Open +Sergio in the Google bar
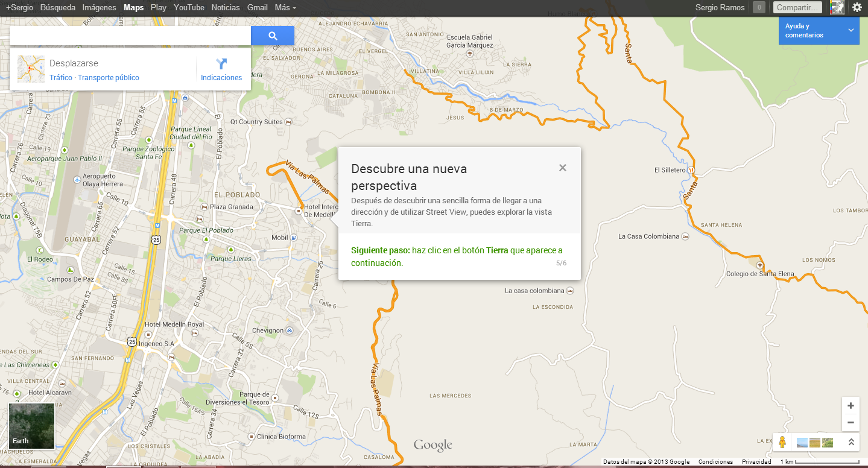Viewport: 868px width, 468px height. (x=19, y=8)
